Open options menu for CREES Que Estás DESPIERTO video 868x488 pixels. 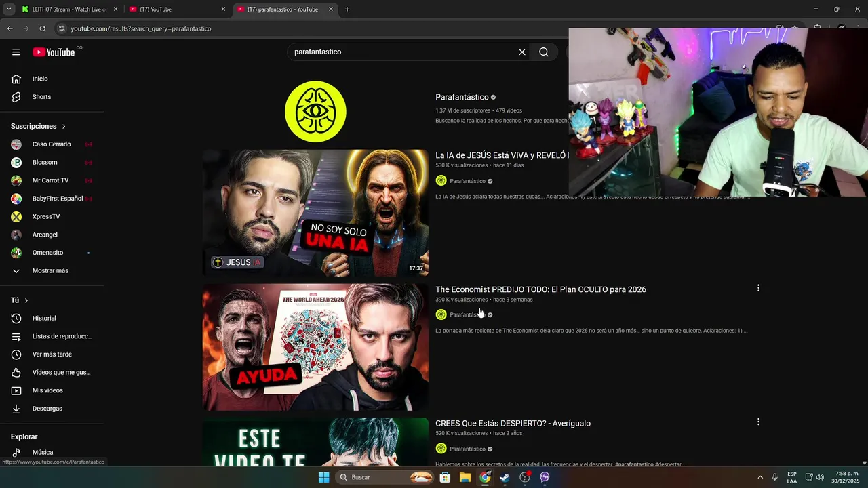click(758, 422)
